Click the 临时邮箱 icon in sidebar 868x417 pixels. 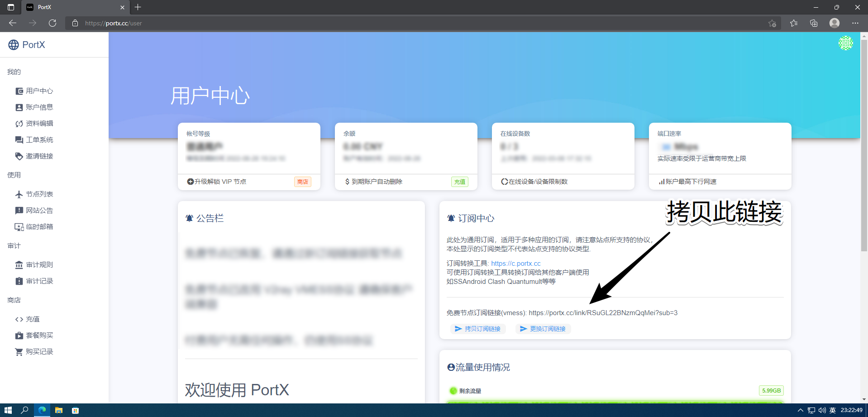pyautogui.click(x=19, y=227)
